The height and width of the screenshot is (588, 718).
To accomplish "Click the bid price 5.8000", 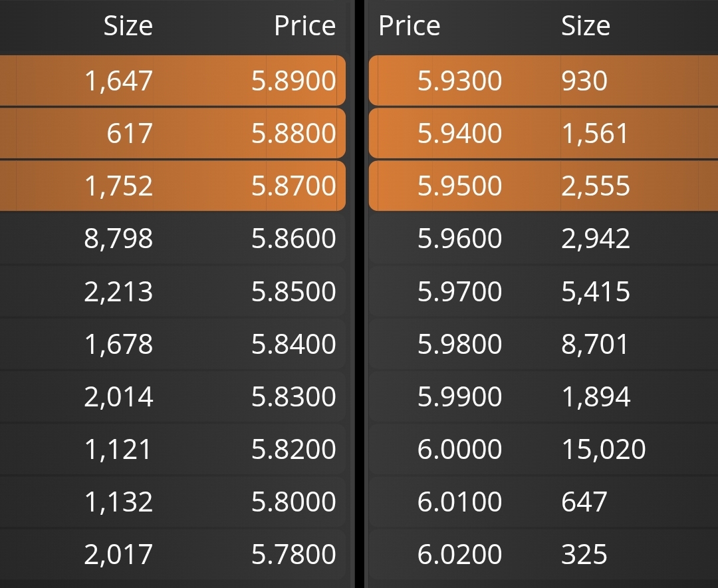I will pyautogui.click(x=294, y=502).
